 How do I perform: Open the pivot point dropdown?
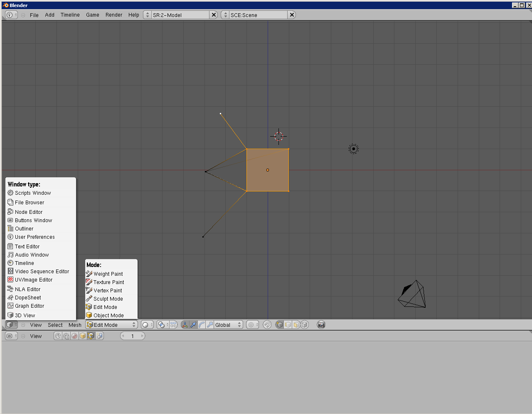[163, 325]
